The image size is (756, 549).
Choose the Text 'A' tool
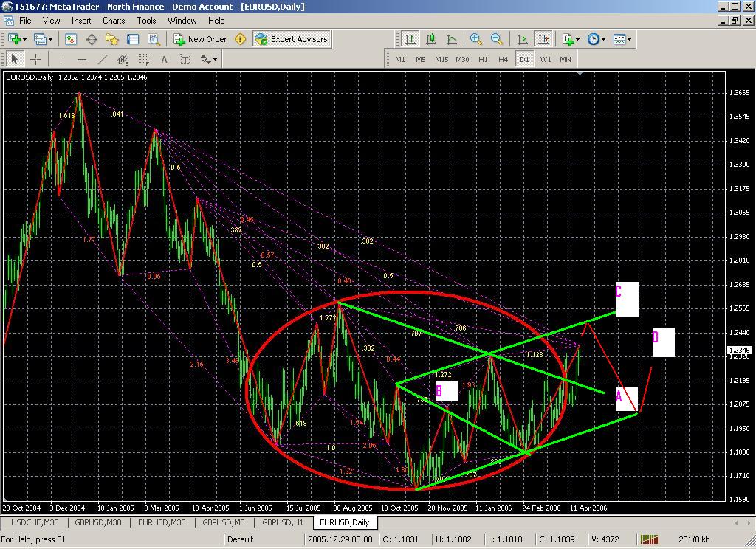click(165, 59)
